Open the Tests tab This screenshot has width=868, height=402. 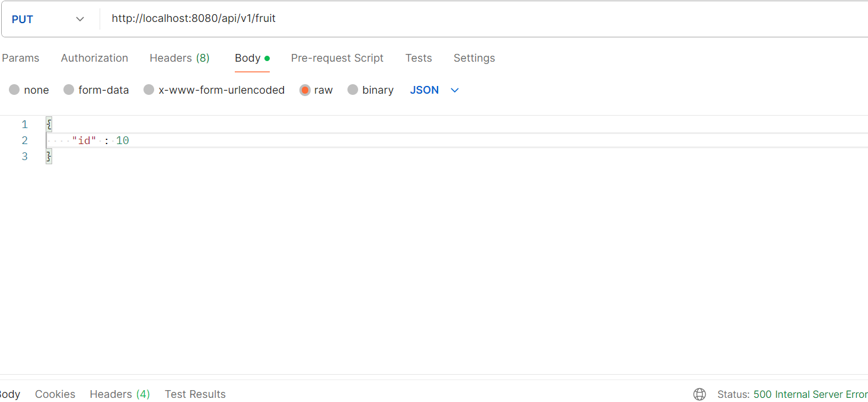[419, 58]
